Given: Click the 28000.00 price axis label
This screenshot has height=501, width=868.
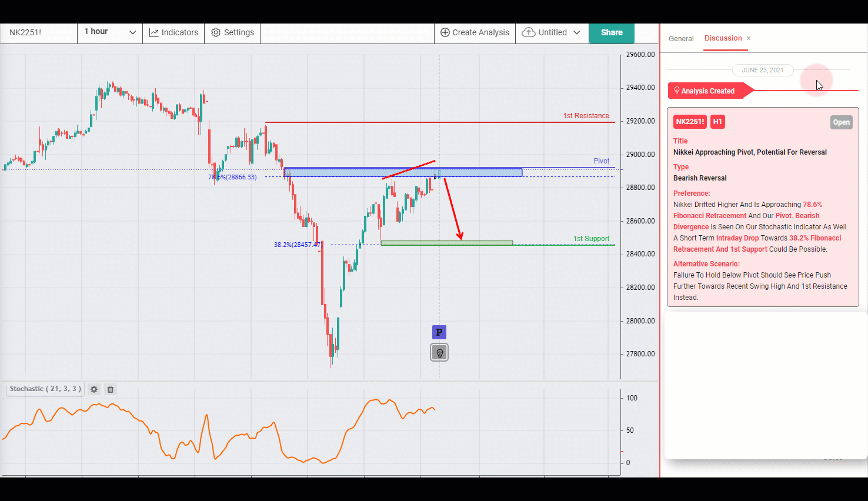Looking at the screenshot, I should click(x=640, y=321).
